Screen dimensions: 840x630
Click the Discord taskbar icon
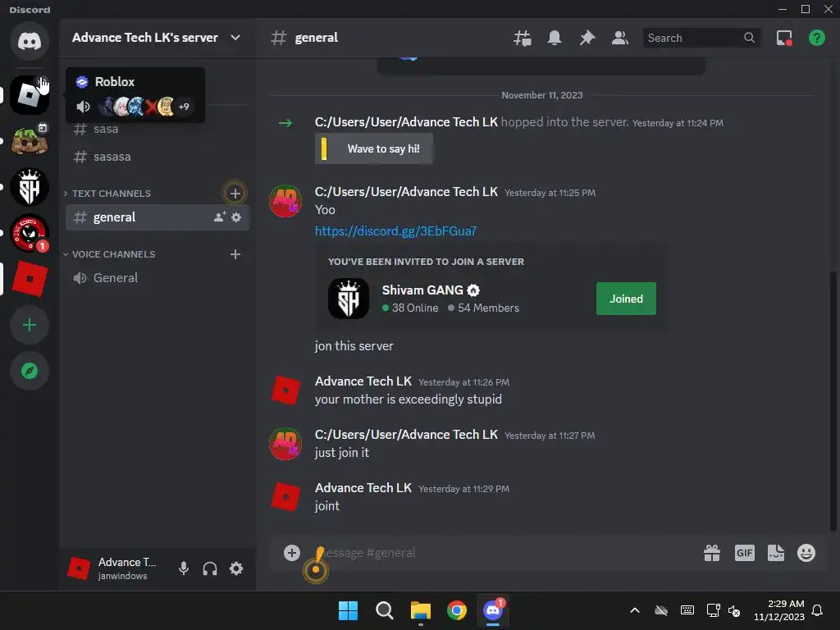click(493, 610)
